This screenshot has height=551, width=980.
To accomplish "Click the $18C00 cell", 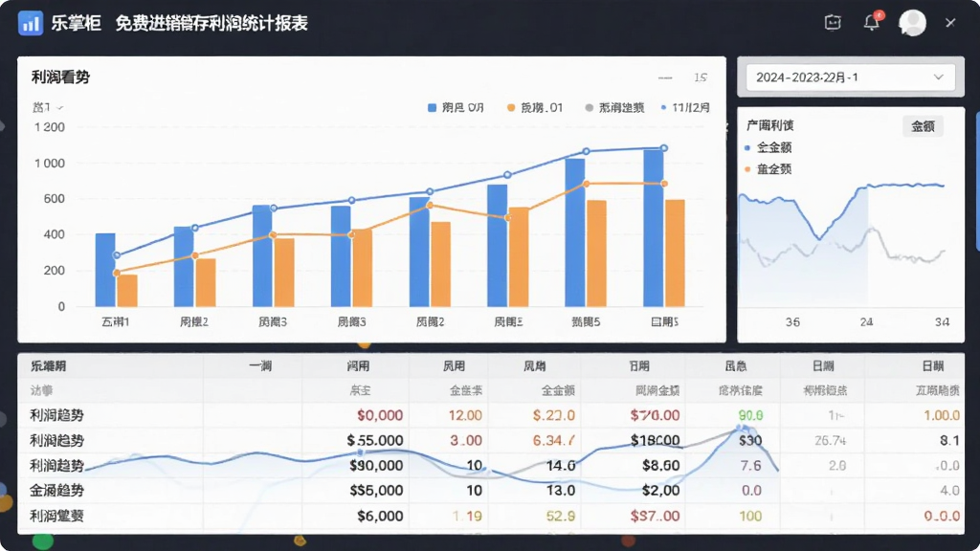I will [655, 440].
